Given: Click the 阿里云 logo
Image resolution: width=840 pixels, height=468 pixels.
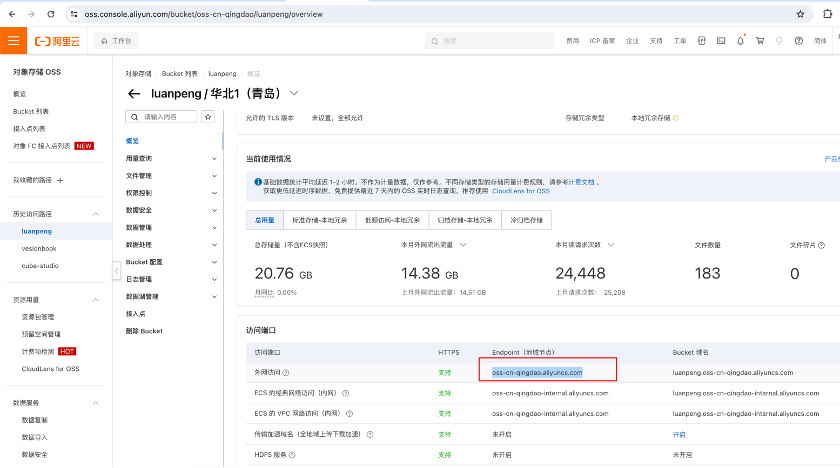Looking at the screenshot, I should (57, 41).
